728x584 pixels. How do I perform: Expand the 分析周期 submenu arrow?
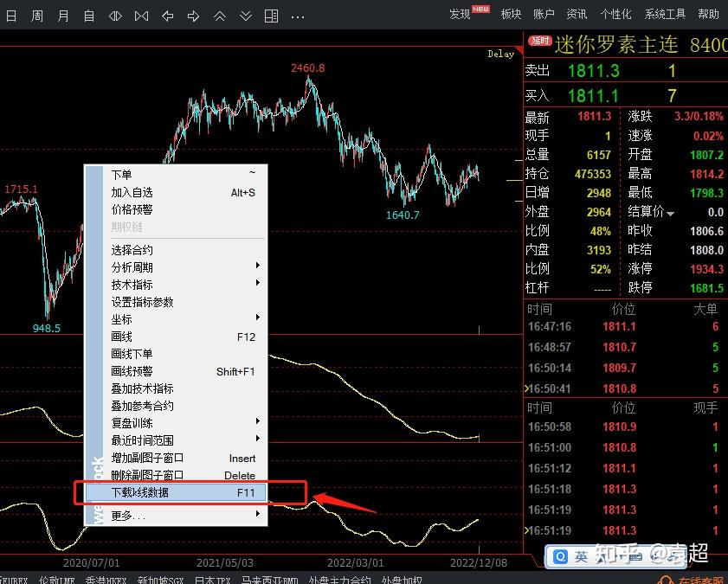[259, 266]
